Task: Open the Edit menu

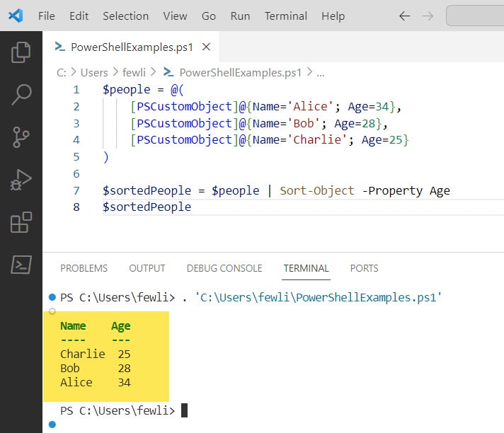Action: point(79,16)
